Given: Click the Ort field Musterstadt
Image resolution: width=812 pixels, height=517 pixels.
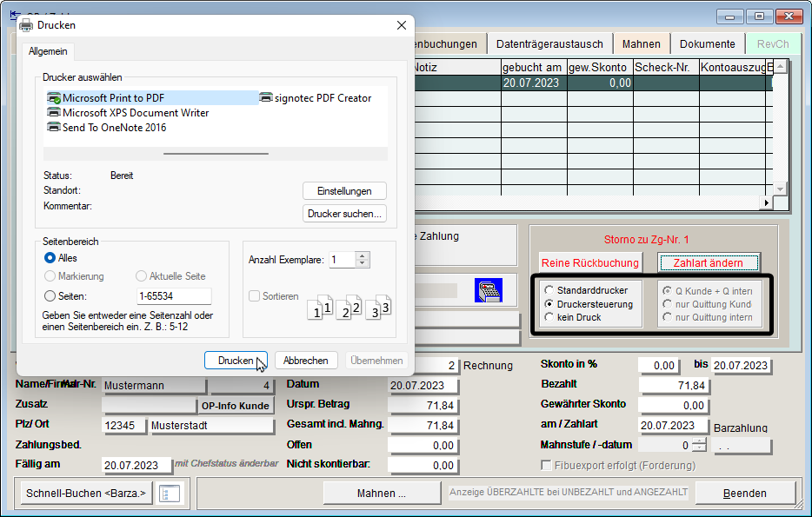Looking at the screenshot, I should 211,426.
